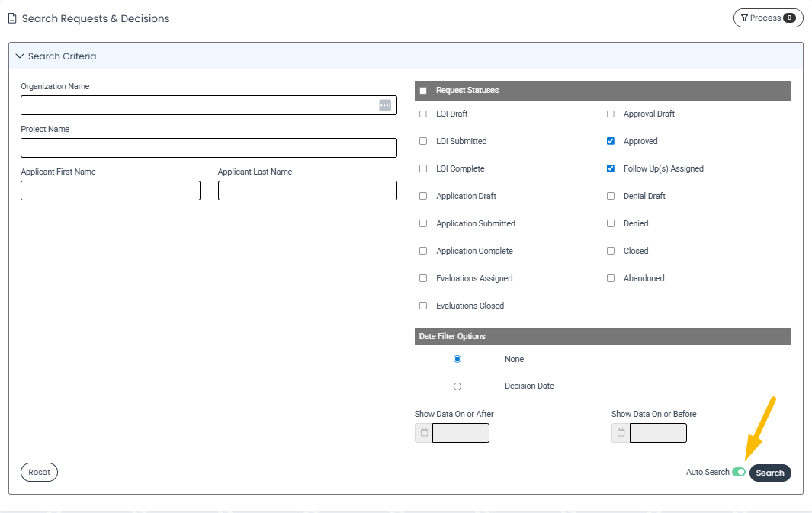Click the Follow Up(s) Assigned label text
This screenshot has width=812, height=513.
[663, 168]
